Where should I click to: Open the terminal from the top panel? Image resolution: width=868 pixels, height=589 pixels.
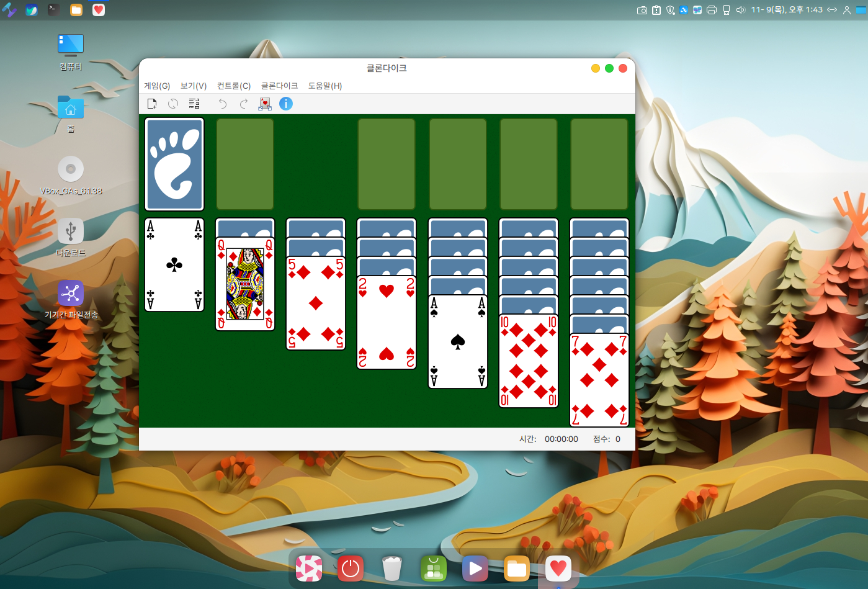coord(54,10)
